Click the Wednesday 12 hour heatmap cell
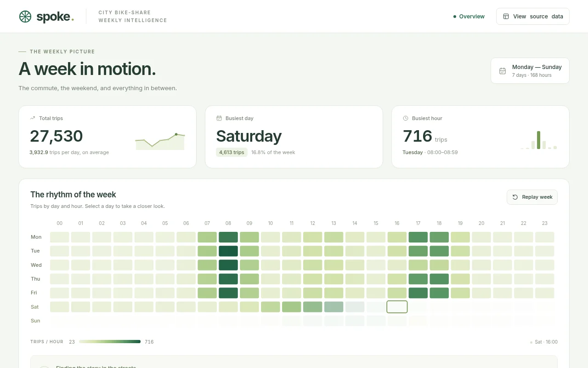 tap(313, 265)
